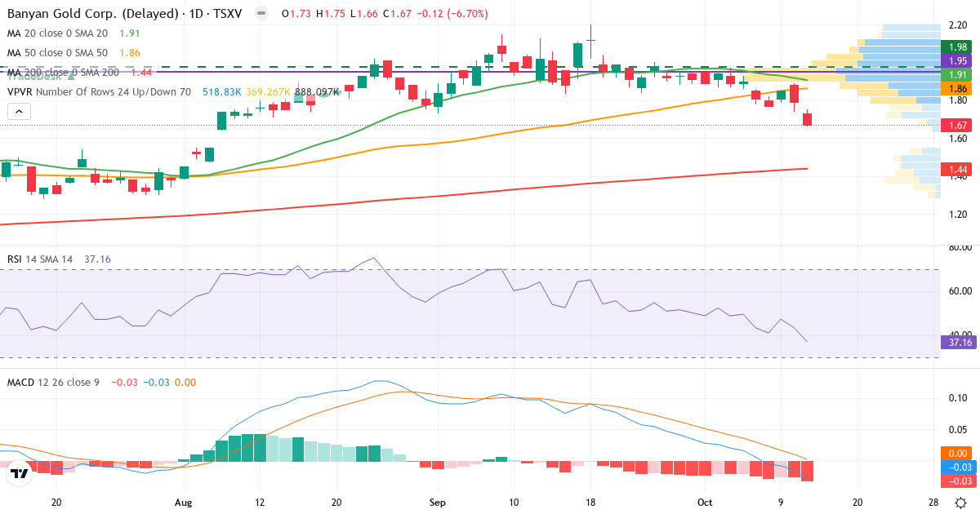Click the orange 1.86 value in MA 50 legend
The image size is (980, 514).
[x=130, y=53]
